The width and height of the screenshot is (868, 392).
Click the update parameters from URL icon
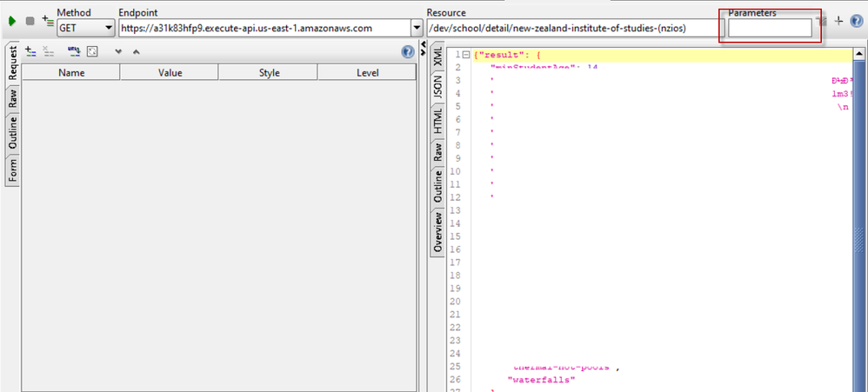click(73, 51)
